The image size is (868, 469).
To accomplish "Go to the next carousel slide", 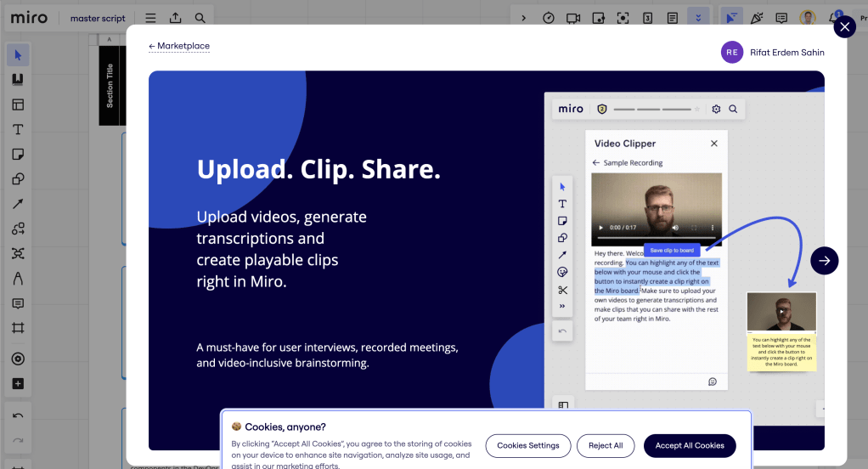I will click(825, 261).
